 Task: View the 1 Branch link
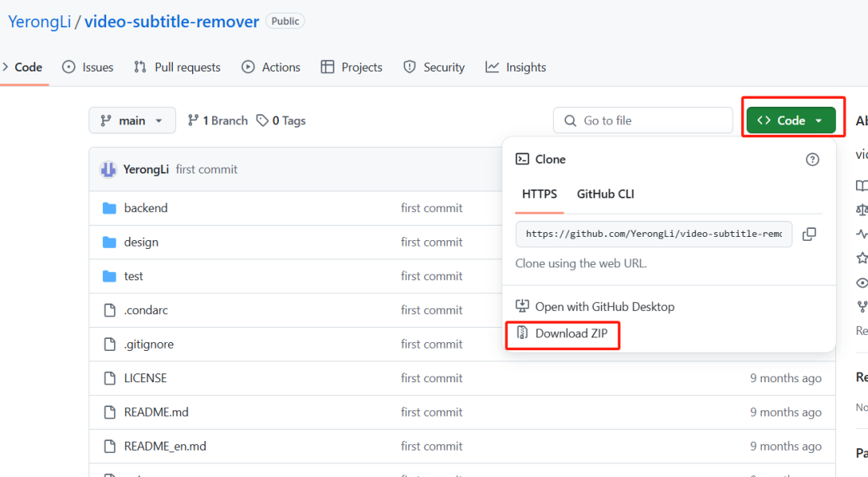tap(218, 120)
